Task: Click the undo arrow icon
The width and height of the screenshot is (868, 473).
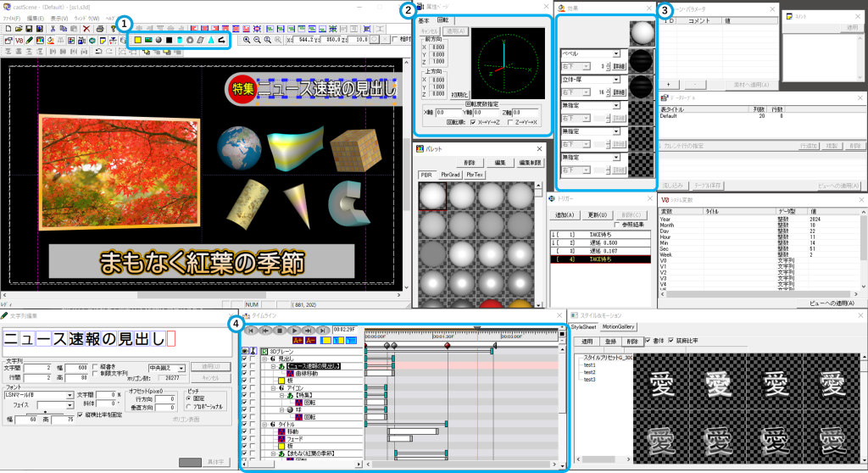Action: tap(98, 51)
